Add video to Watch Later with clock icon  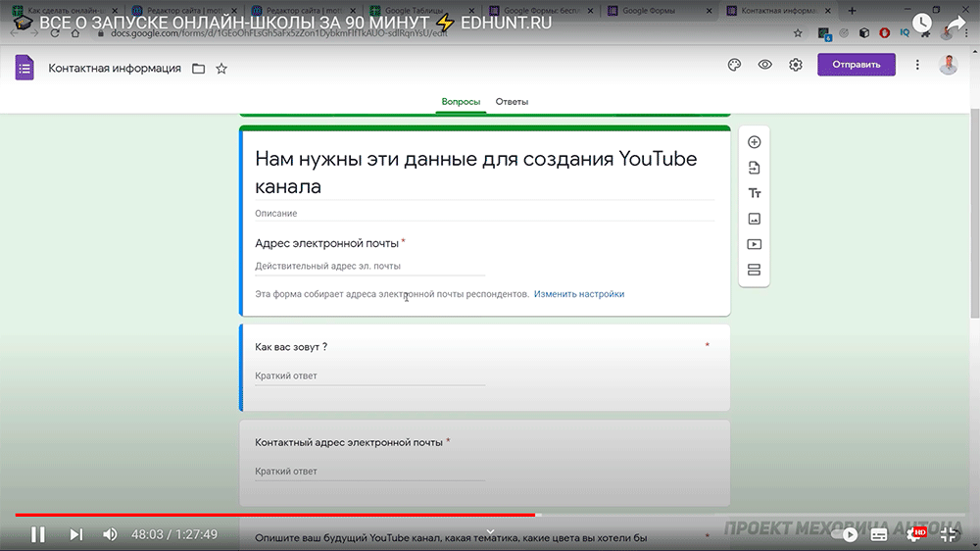pos(922,24)
